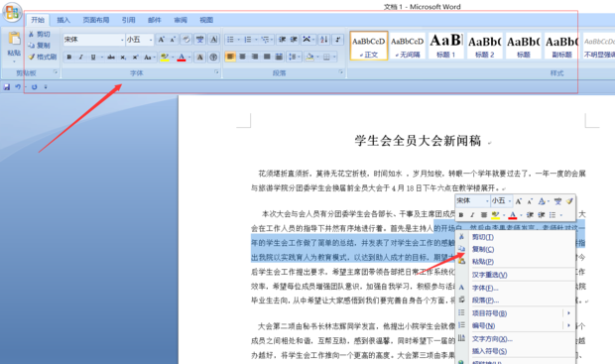The width and height of the screenshot is (615, 364).
Task: Click the 剪切 (Cut) command in the ribbon clipboard group
Action: point(40,34)
